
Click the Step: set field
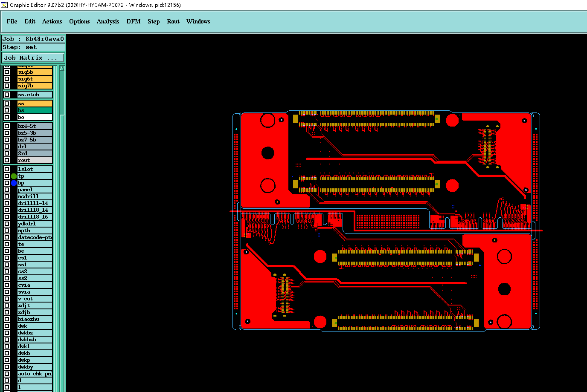coord(33,47)
